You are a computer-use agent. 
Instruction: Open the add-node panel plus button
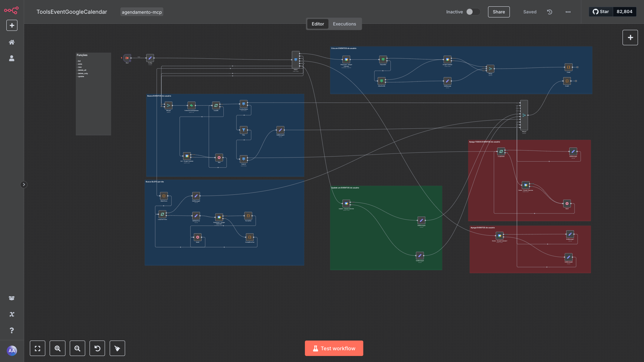[x=630, y=38]
